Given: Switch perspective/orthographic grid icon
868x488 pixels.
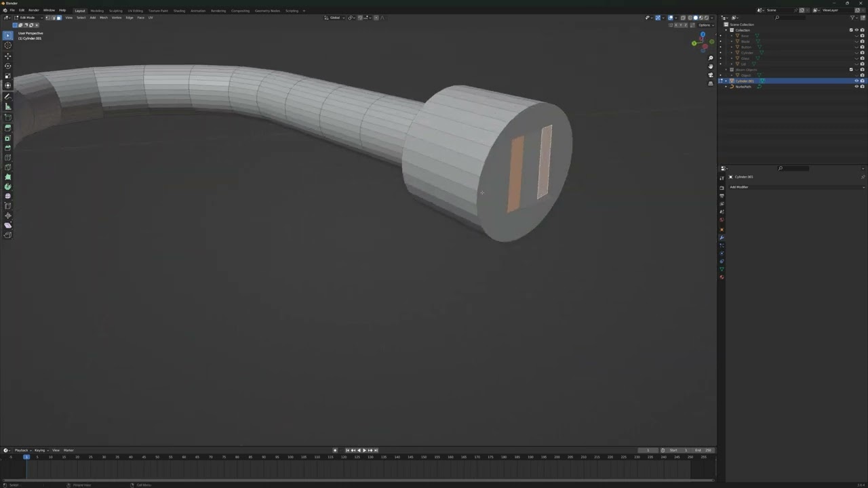Looking at the screenshot, I should click(x=711, y=83).
